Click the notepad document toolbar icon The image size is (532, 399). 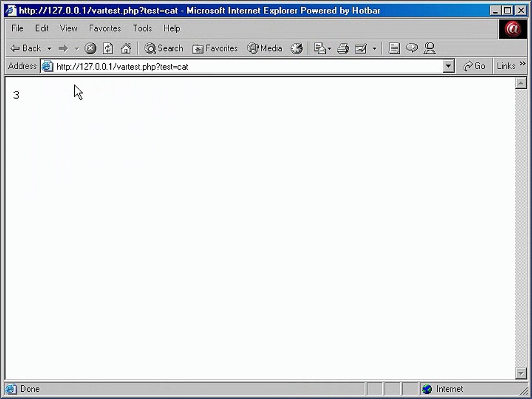(394, 49)
